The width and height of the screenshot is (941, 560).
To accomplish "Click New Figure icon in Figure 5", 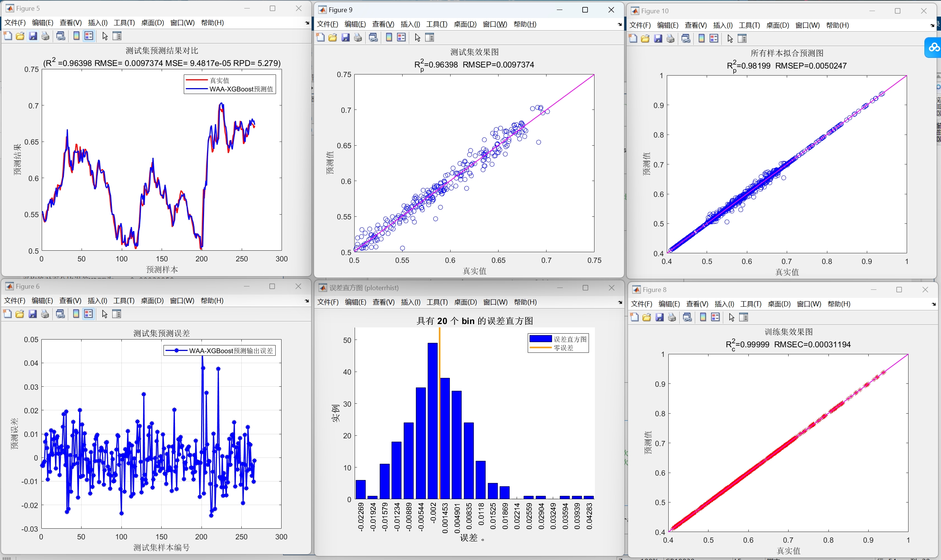I will 7,36.
